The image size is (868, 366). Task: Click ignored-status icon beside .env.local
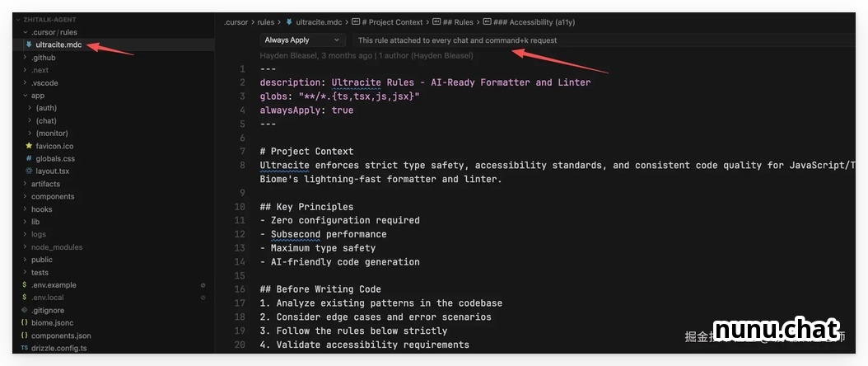coord(203,298)
